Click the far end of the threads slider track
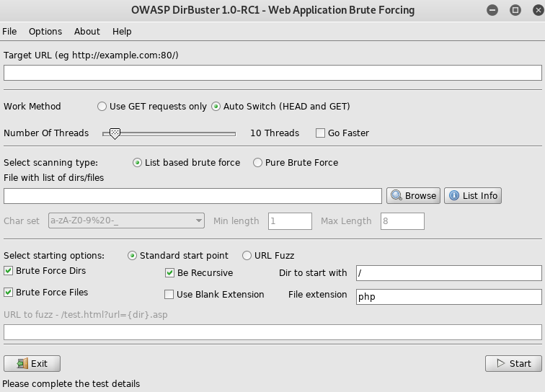Viewport: 545px width, 392px height. pyautogui.click(x=234, y=134)
